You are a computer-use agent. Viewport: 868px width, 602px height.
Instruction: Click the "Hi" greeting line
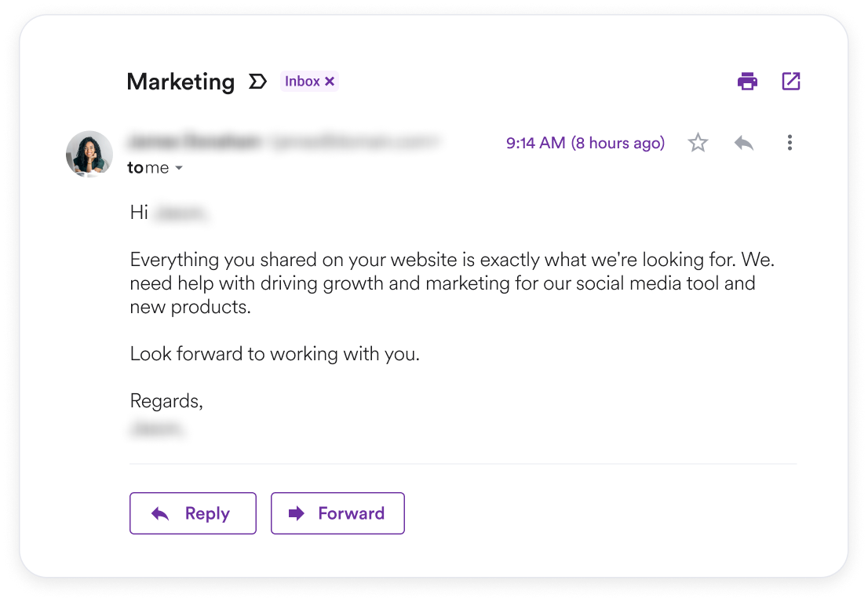point(140,213)
